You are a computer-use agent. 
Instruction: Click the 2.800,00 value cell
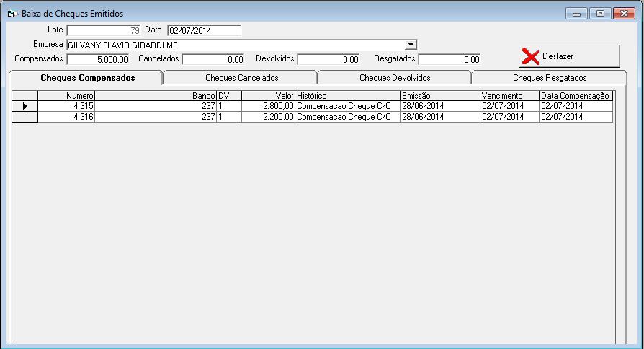(x=268, y=106)
